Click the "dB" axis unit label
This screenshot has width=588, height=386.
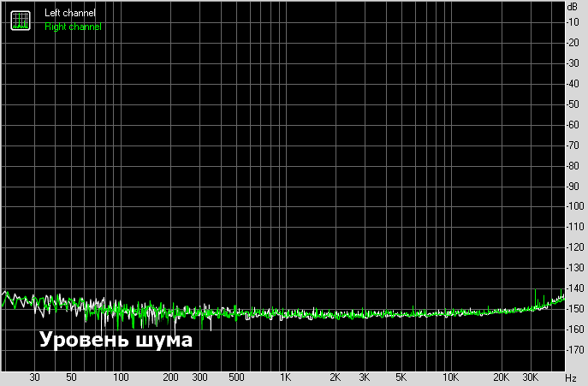point(573,7)
